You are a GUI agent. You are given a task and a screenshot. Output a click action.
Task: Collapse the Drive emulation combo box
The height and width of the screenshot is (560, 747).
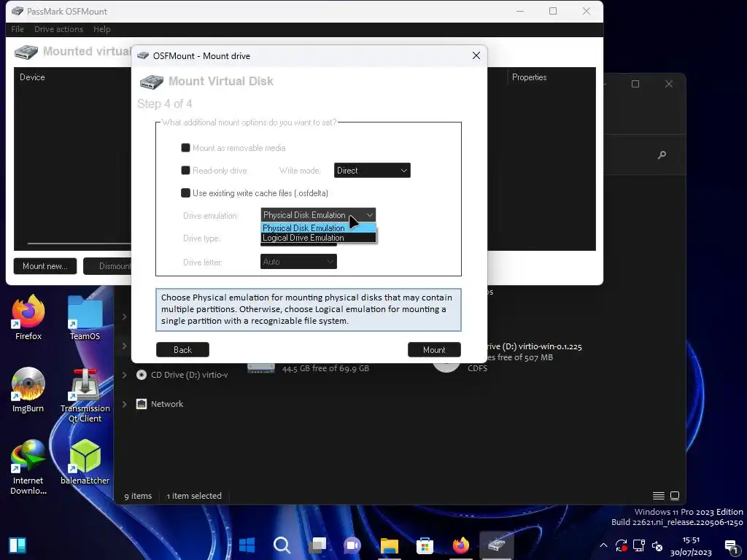[318, 215]
